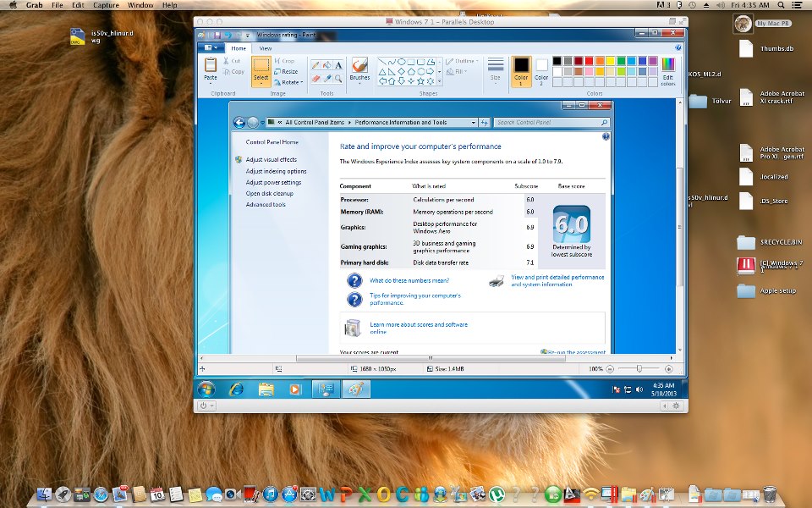The height and width of the screenshot is (508, 812).
Task: Open Internet Explorer from Windows taskbar
Action: (x=236, y=389)
